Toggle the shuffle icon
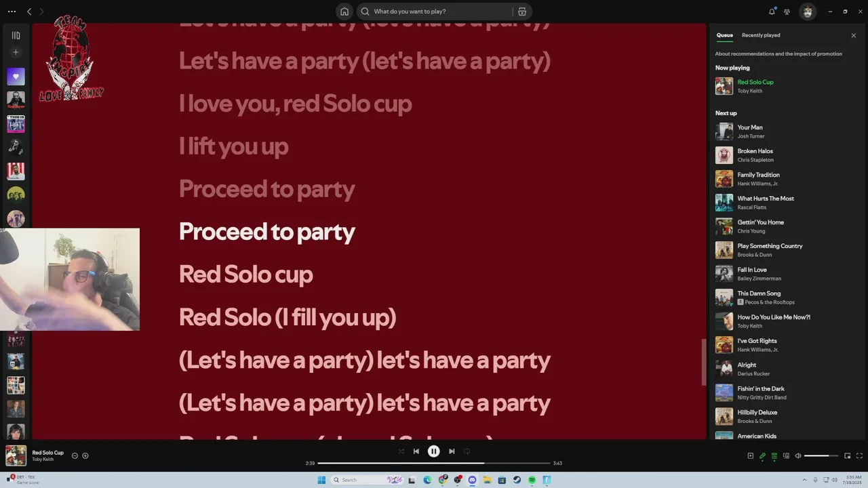 (x=401, y=451)
